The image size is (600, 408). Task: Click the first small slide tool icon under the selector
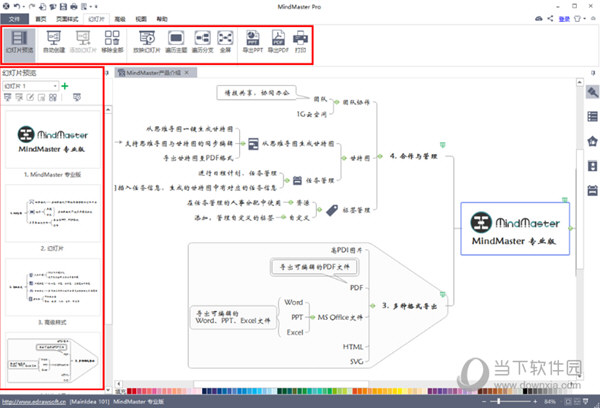7,98
